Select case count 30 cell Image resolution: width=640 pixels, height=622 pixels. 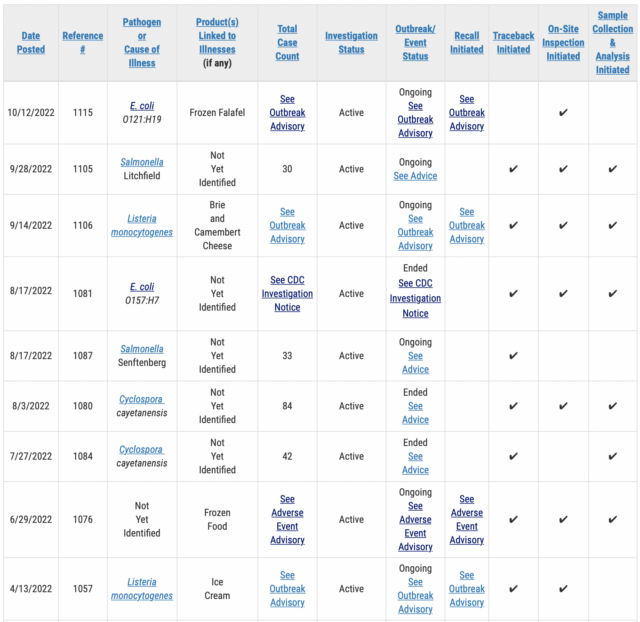tap(287, 169)
